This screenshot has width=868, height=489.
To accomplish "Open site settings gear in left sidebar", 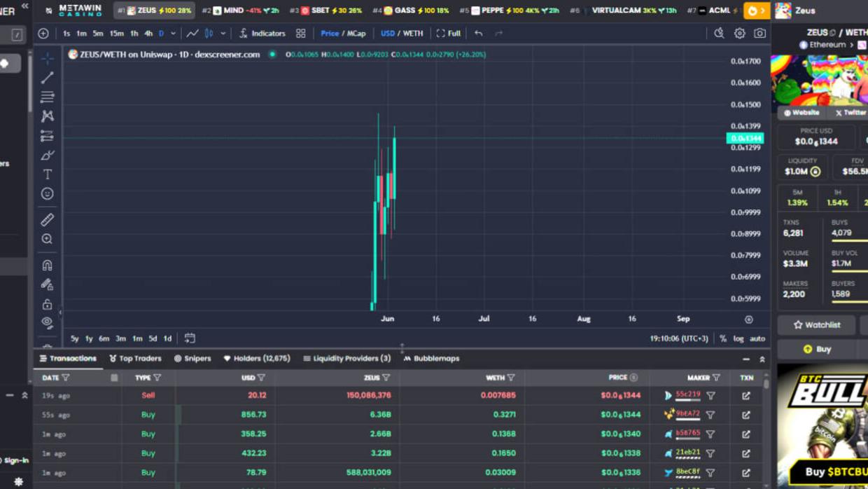I will coord(18,482).
